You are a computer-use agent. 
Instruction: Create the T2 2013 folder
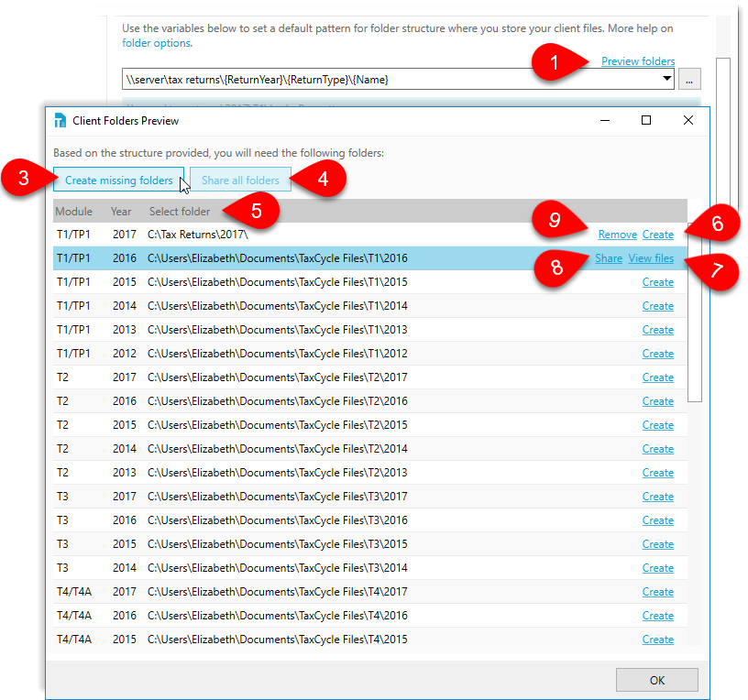tap(658, 473)
